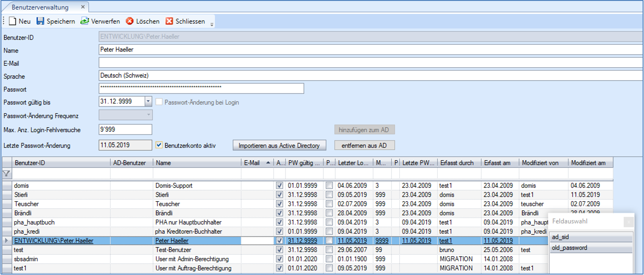
Task: Sort by the E-Mail column header
Action: 252,163
